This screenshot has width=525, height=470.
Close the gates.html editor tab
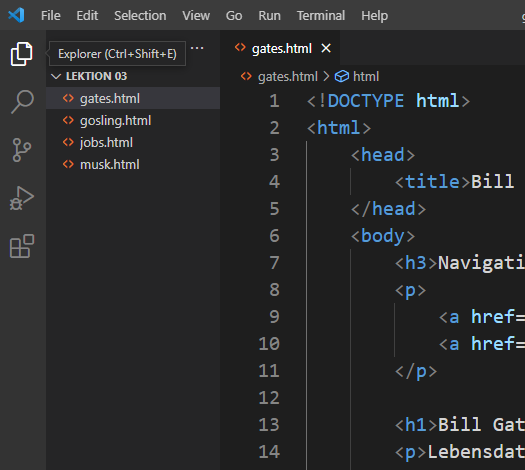(326, 49)
